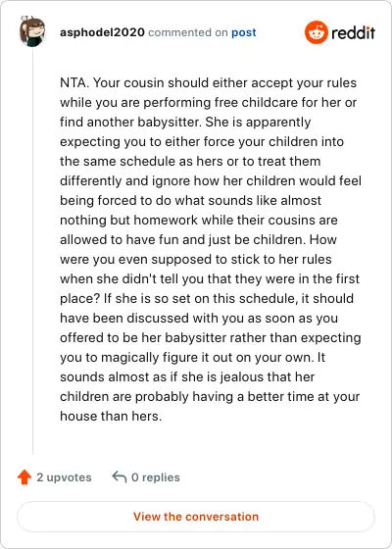The width and height of the screenshot is (392, 549).
Task: Click the line "were you even supposed to stick"
Action: (196, 260)
